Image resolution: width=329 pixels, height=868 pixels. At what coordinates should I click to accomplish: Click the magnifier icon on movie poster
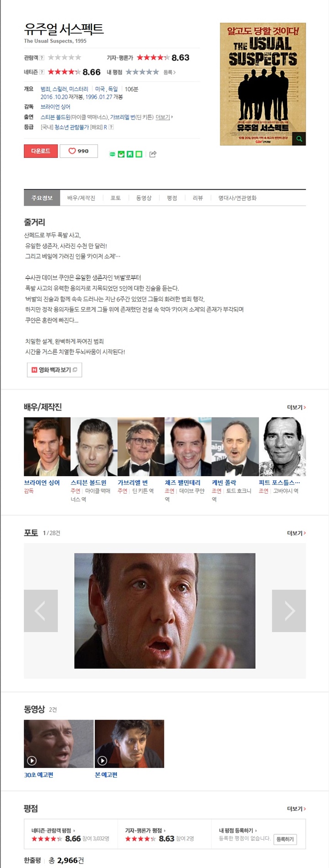coord(299,139)
